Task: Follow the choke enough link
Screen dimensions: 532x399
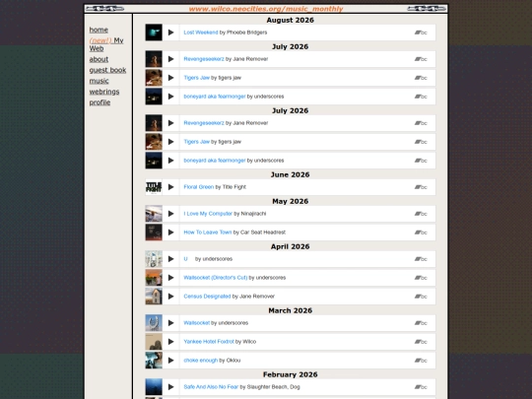Action: [x=201, y=361]
